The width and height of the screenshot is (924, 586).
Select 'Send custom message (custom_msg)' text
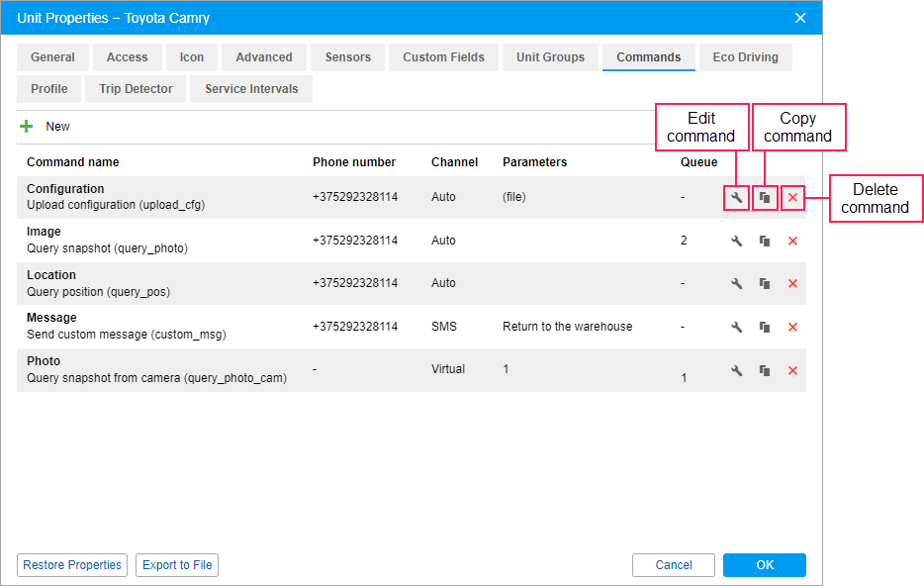point(126,335)
